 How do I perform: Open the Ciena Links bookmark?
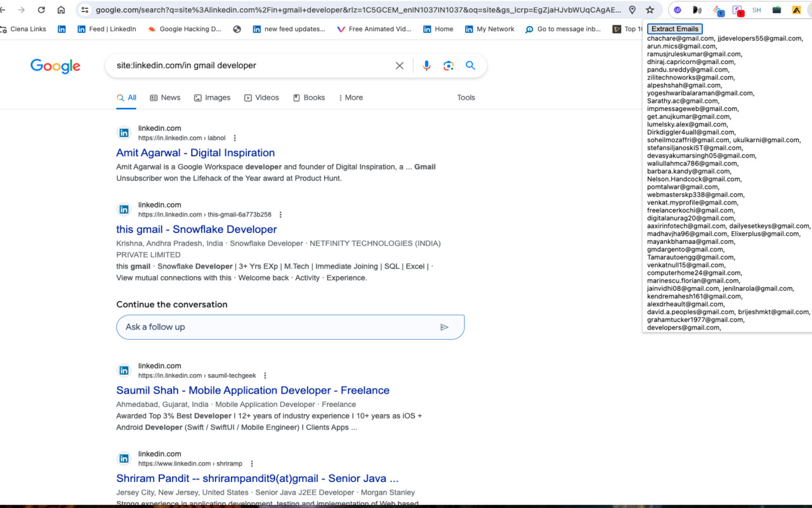click(23, 29)
